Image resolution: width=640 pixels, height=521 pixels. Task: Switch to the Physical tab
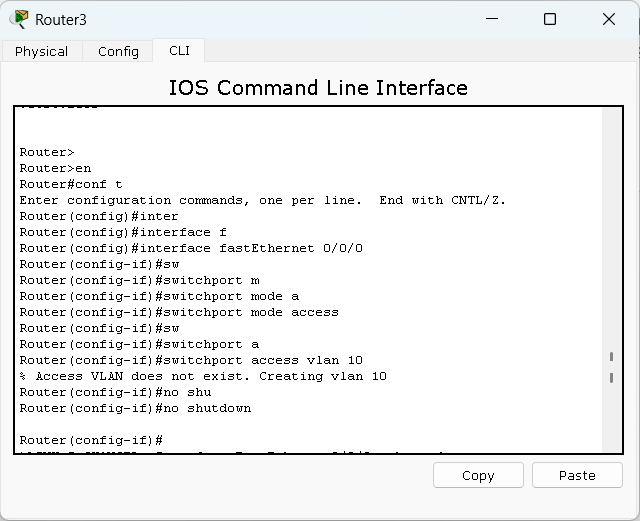click(x=41, y=51)
